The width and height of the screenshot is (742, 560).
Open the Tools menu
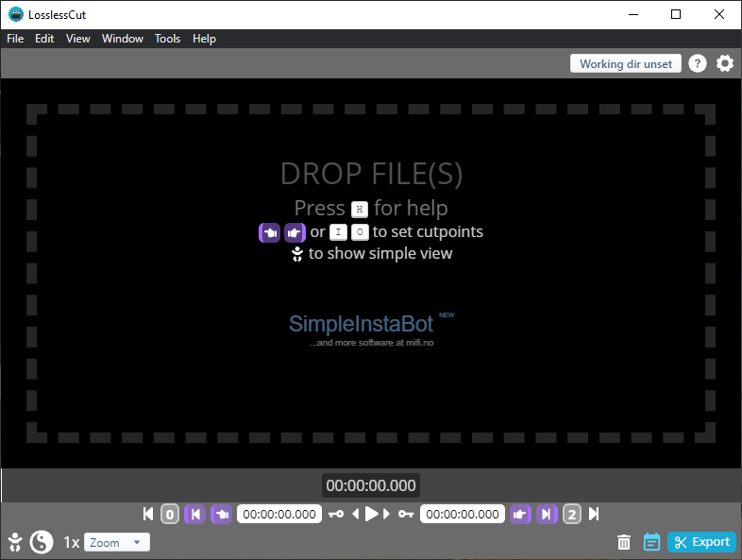pos(167,39)
